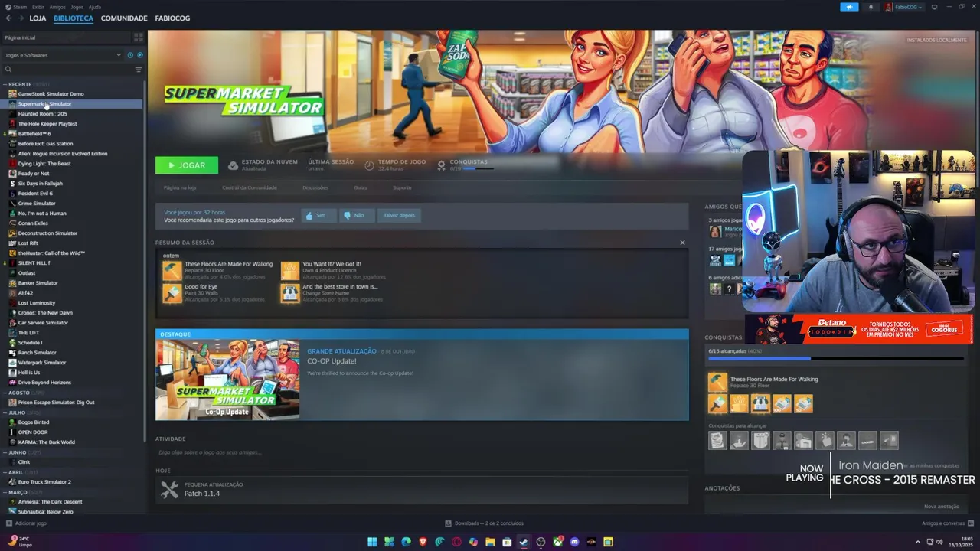Sort library by recent activity clock icon
980x551 pixels.
click(x=130, y=55)
